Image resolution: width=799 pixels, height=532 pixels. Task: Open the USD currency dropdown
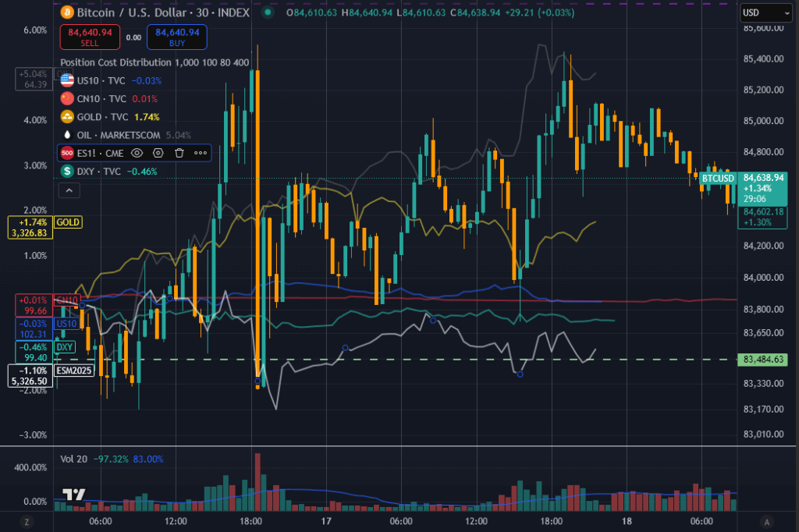(x=766, y=12)
